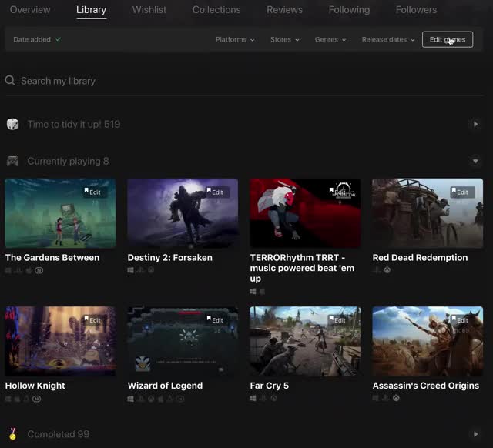The width and height of the screenshot is (493, 448).
Task: Open the Platforms filter dropdown
Action: tap(235, 39)
